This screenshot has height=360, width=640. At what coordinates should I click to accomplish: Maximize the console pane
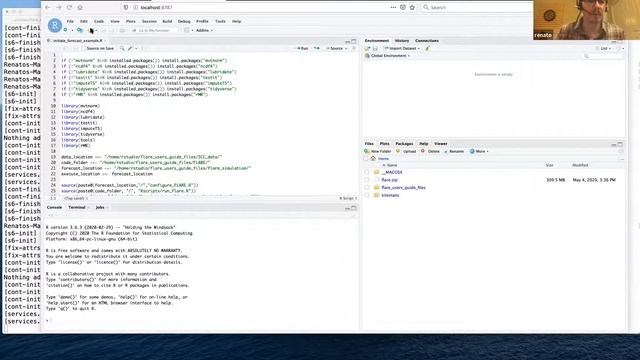(354, 208)
